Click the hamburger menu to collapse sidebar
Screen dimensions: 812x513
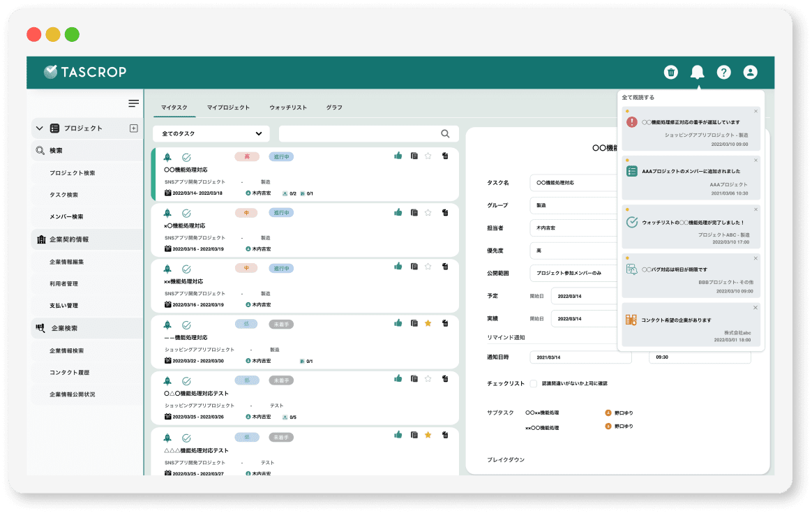133,103
